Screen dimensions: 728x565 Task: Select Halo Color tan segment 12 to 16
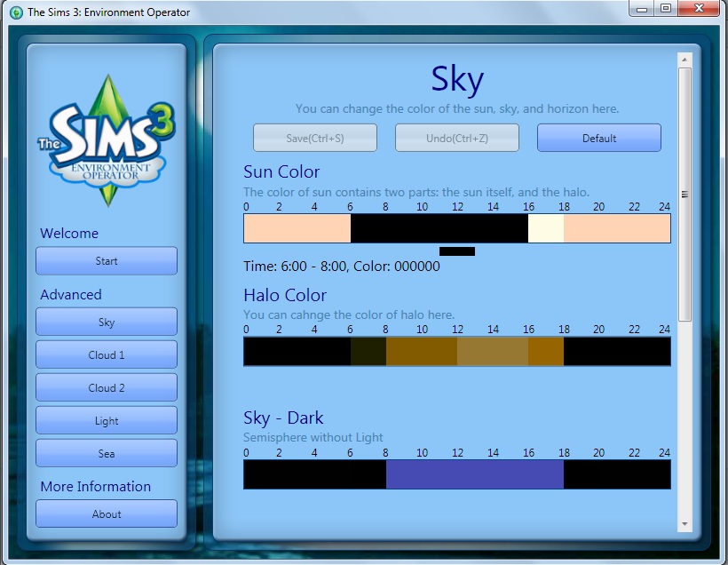(493, 351)
